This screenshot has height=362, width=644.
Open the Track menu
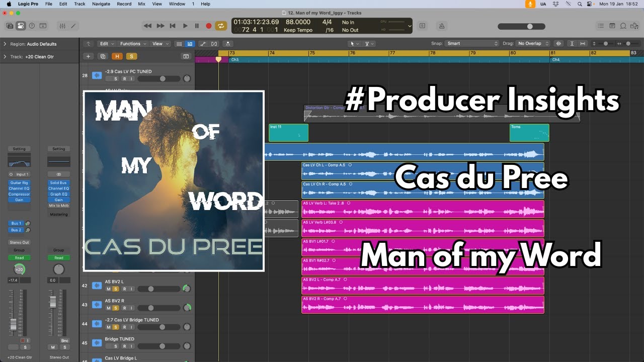pyautogui.click(x=79, y=4)
